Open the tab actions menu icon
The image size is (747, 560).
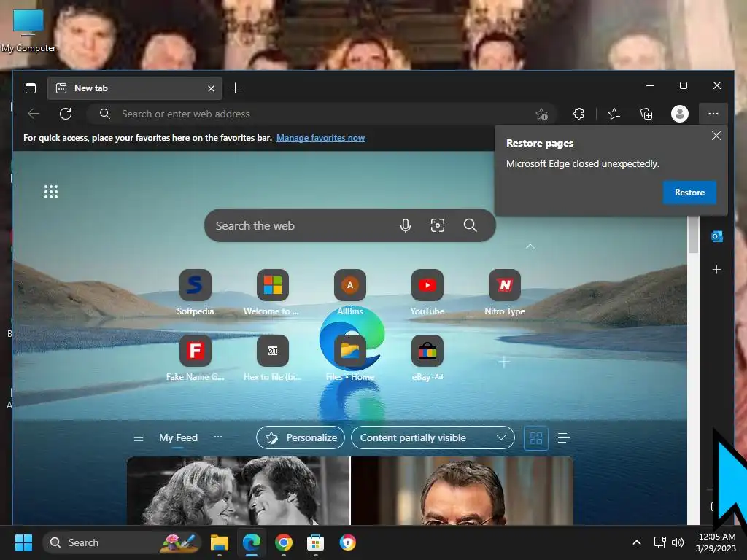click(31, 88)
